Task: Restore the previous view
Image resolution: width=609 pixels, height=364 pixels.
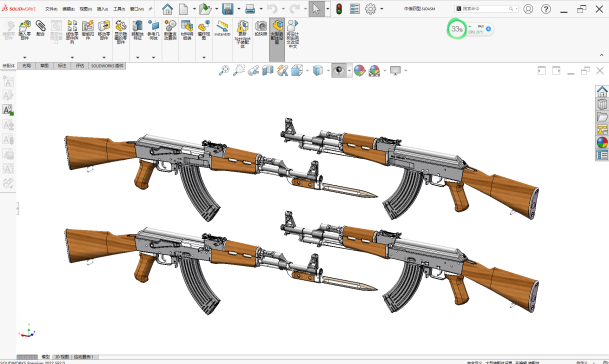Action: [254, 70]
